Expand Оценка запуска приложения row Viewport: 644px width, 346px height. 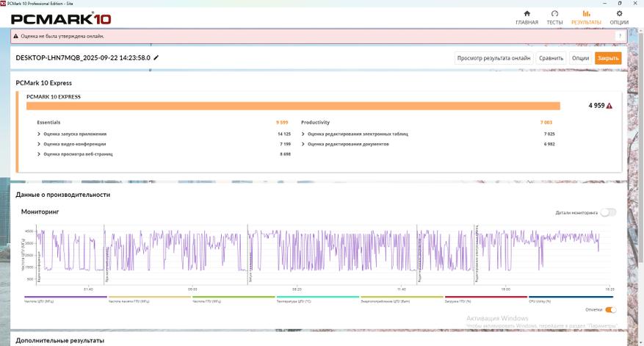tap(39, 134)
